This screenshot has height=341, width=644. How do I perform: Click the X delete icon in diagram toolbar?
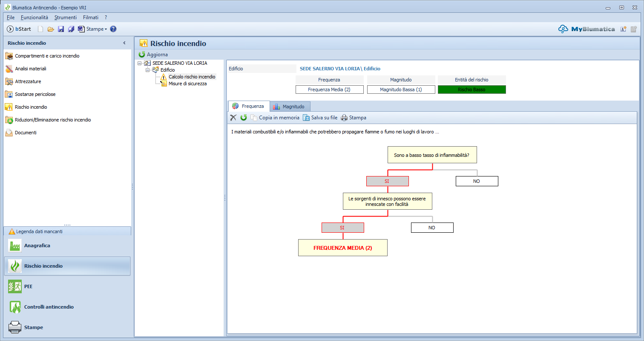tap(233, 118)
